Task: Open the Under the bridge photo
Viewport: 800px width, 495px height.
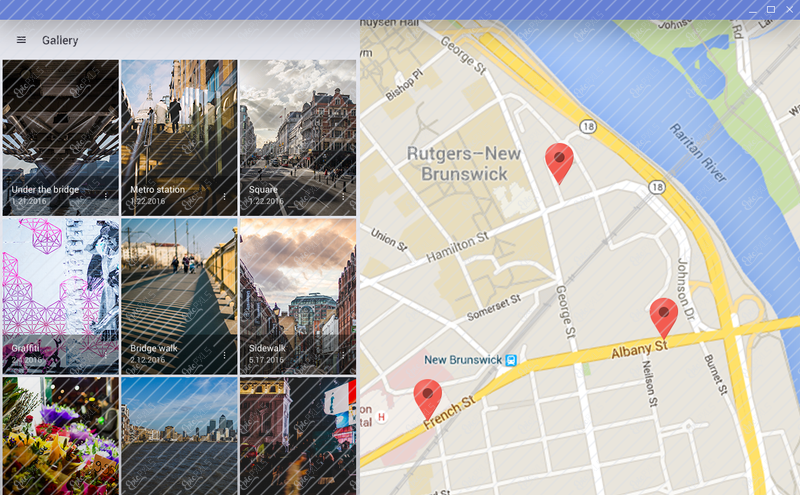Action: pyautogui.click(x=61, y=138)
